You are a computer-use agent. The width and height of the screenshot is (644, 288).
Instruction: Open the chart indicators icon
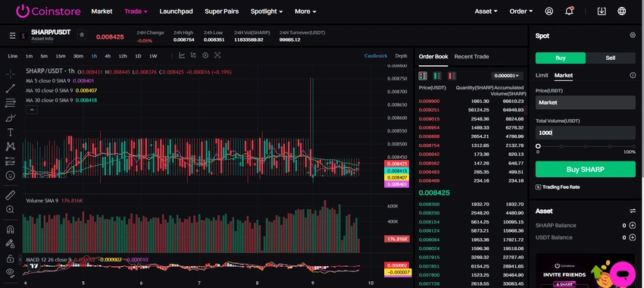[x=182, y=55]
